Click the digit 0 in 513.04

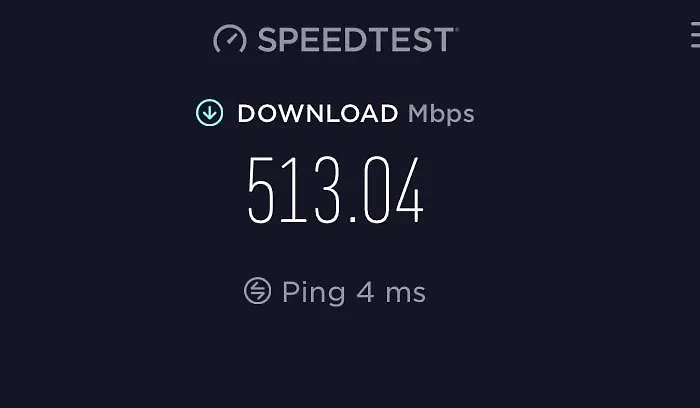(376, 190)
